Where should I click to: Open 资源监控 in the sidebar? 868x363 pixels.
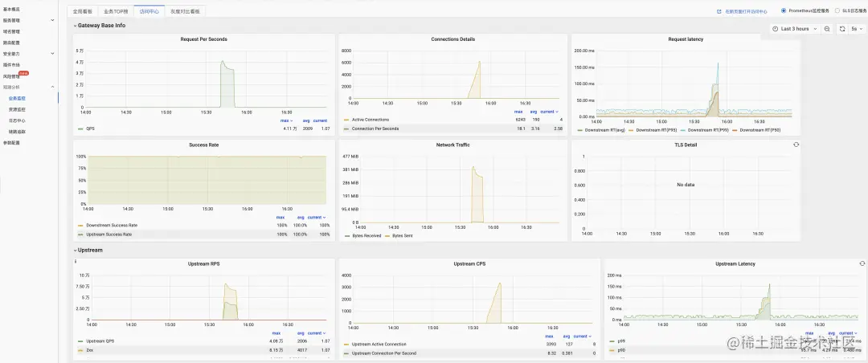click(17, 109)
